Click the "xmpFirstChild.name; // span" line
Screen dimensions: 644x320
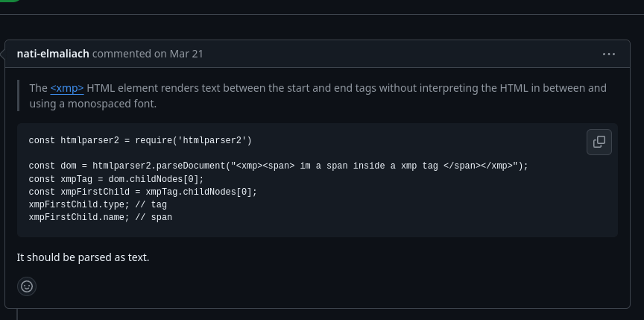(100, 217)
